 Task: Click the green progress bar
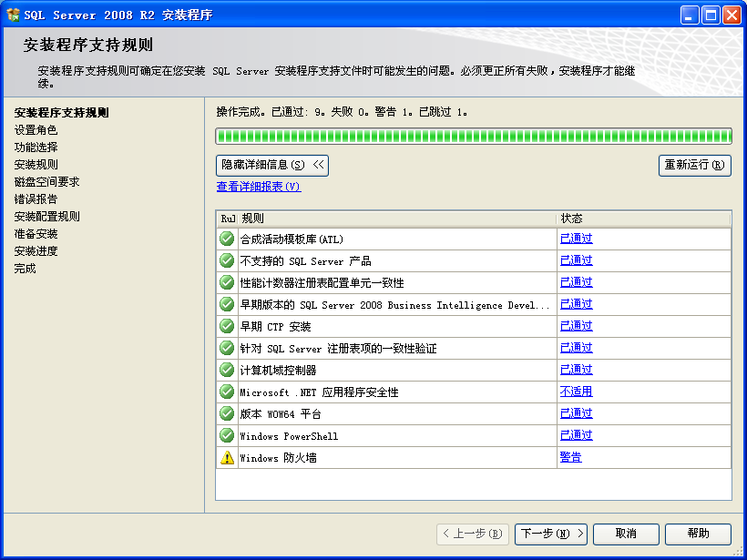pos(472,135)
